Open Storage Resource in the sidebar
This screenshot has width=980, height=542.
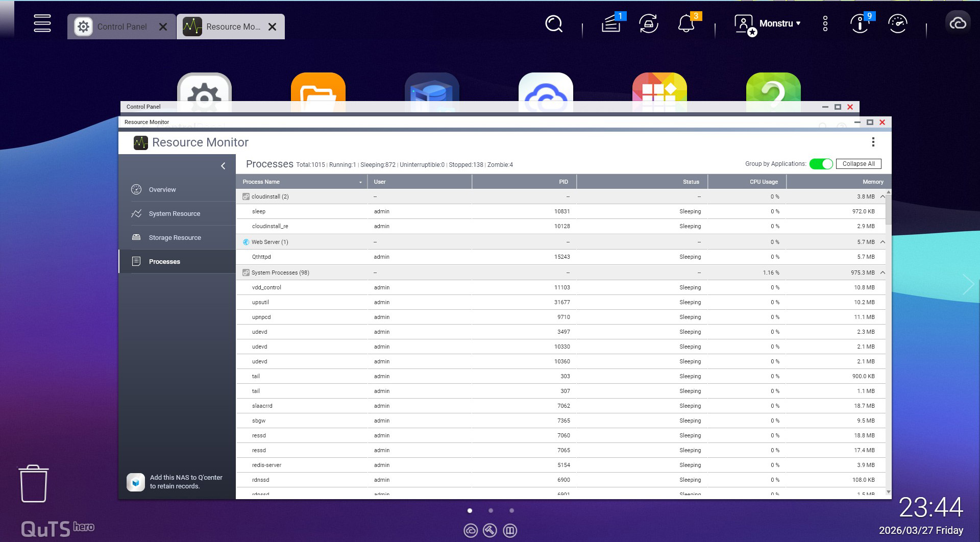point(175,238)
